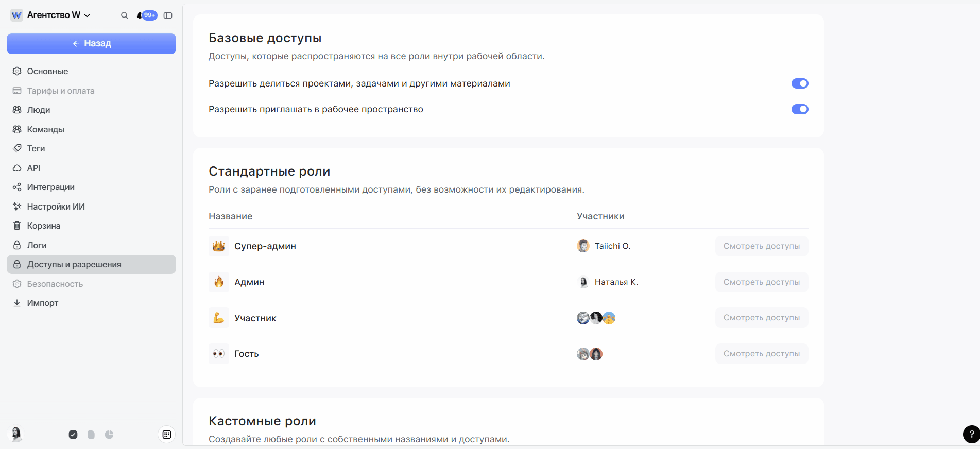Open the help question mark button
The height and width of the screenshot is (449, 980).
(x=971, y=434)
